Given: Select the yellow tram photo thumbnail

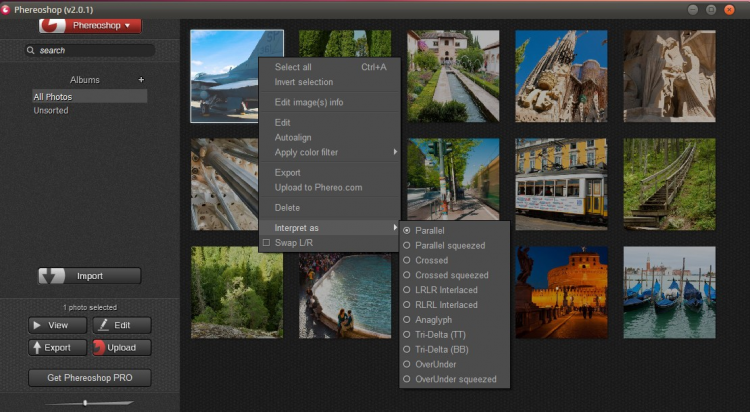Looking at the screenshot, I should pyautogui.click(x=561, y=184).
